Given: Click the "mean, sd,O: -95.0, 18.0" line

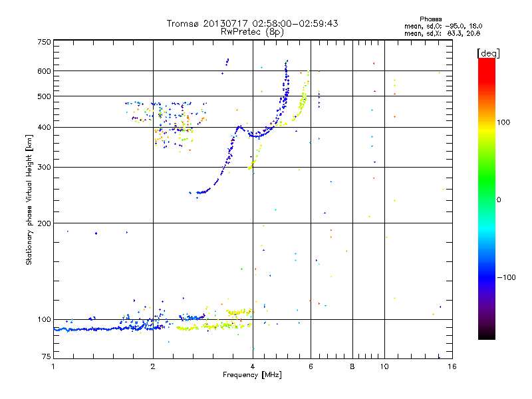Looking at the screenshot, I should click(x=443, y=26).
